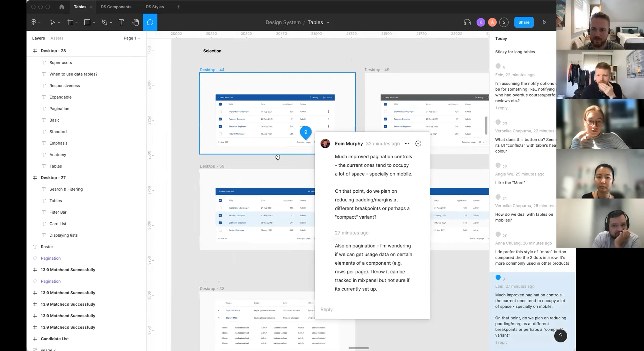Open the Assets panel tab
644x351 pixels.
click(x=57, y=38)
